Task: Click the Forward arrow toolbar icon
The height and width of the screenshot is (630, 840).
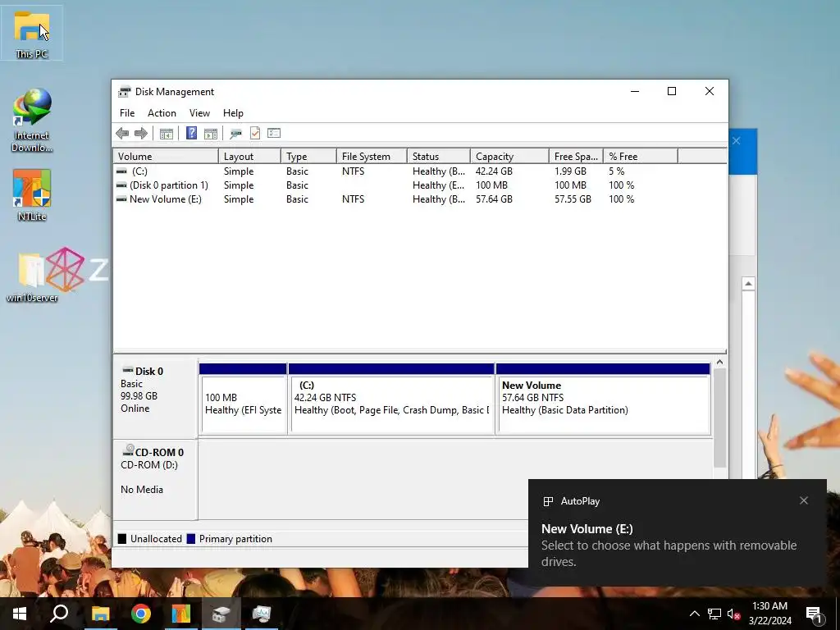Action: click(x=141, y=134)
